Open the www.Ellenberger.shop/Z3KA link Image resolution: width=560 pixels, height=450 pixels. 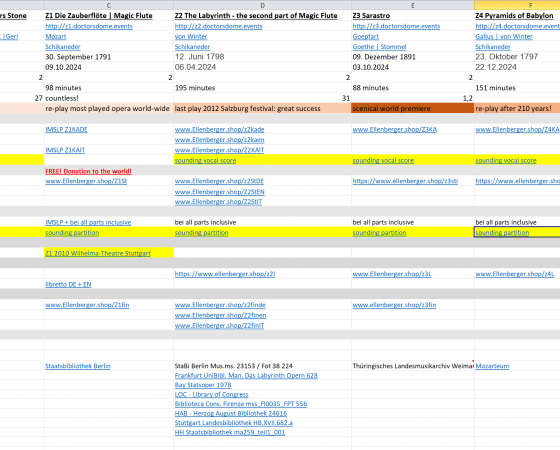(x=395, y=129)
